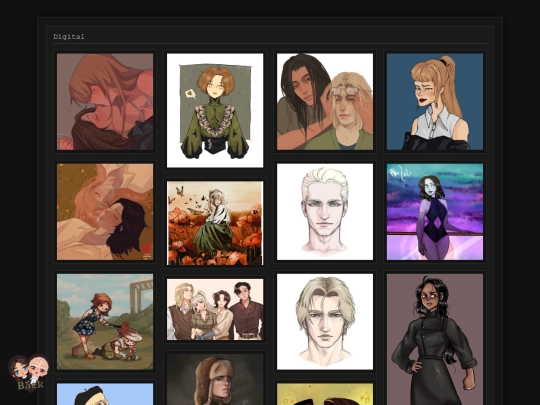Open the pixel art children gardening scene
The width and height of the screenshot is (540, 405).
click(x=105, y=322)
